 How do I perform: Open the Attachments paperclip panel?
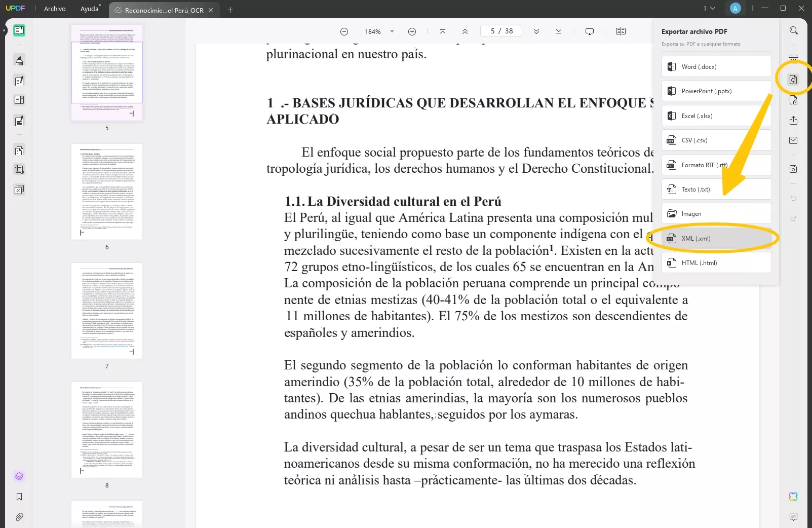(x=19, y=517)
